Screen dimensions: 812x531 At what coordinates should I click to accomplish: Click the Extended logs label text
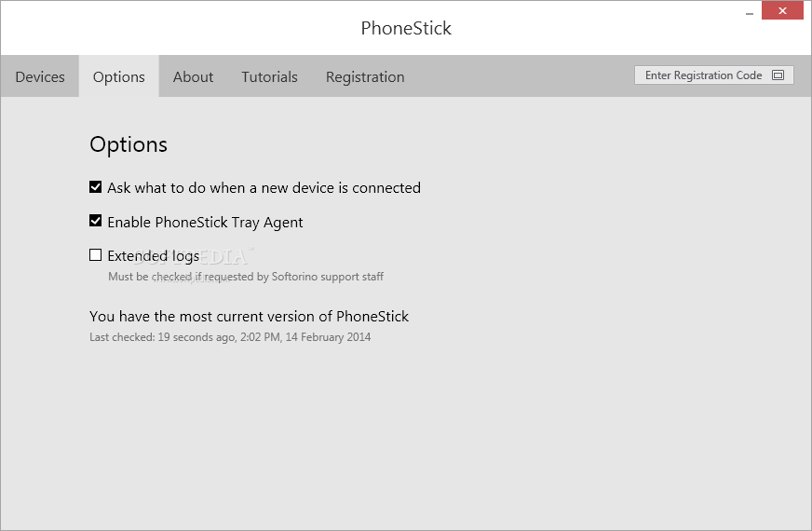pyautogui.click(x=154, y=256)
